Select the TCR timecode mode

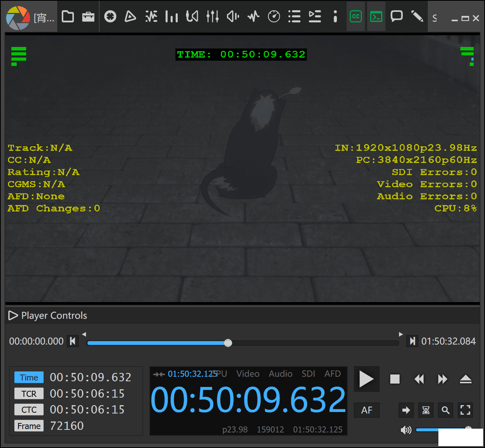29,394
